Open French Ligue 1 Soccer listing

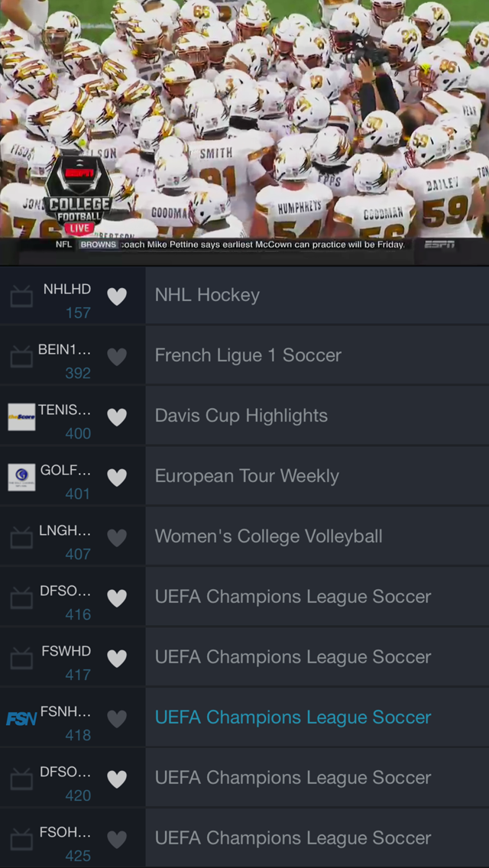tap(316, 356)
